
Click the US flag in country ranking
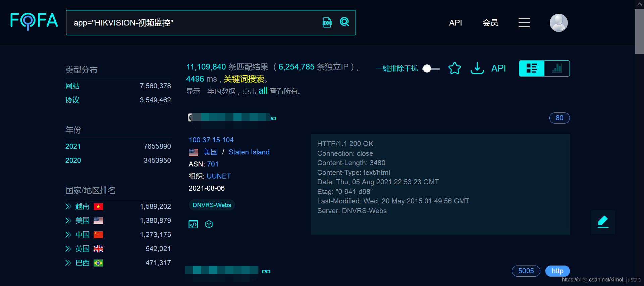click(98, 221)
